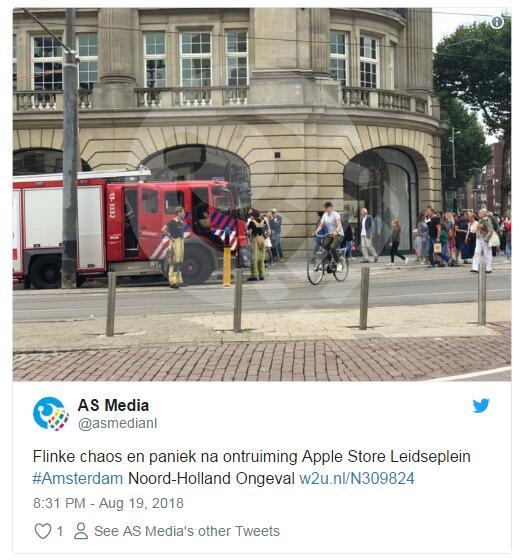
Task: Click the @asmedianl handle
Action: (x=117, y=424)
